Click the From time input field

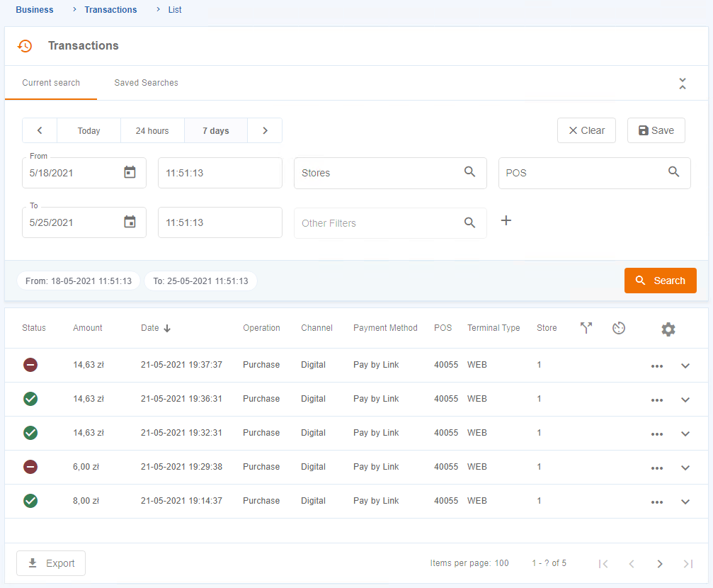[219, 172]
